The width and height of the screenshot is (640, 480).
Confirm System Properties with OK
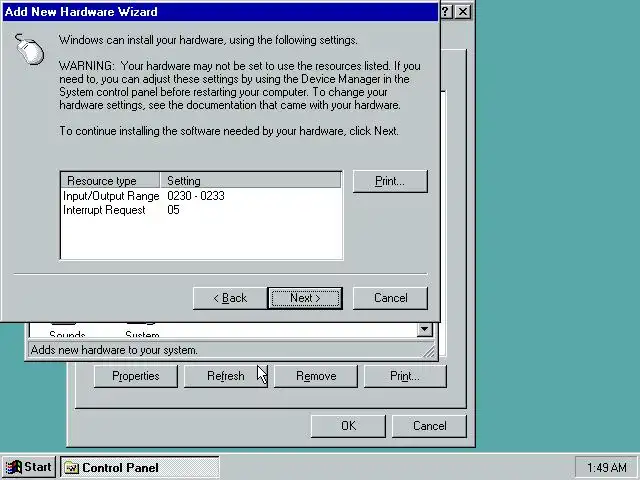(x=348, y=426)
